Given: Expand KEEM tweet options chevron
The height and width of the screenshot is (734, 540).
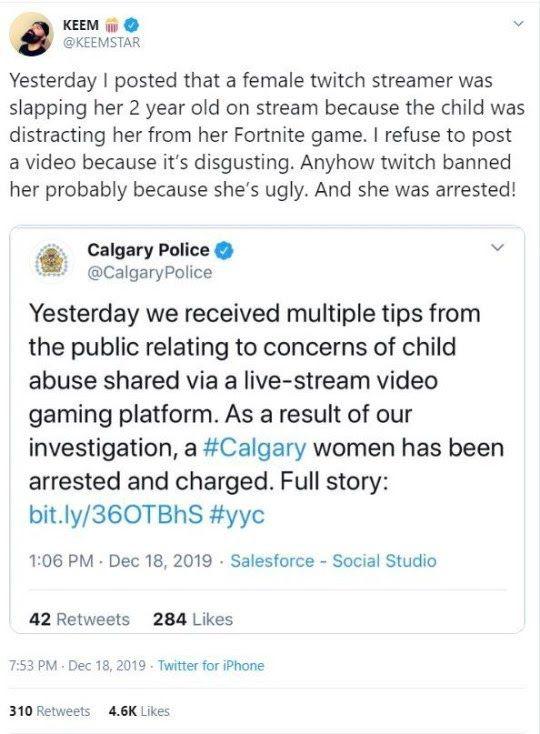Looking at the screenshot, I should (x=518, y=23).
